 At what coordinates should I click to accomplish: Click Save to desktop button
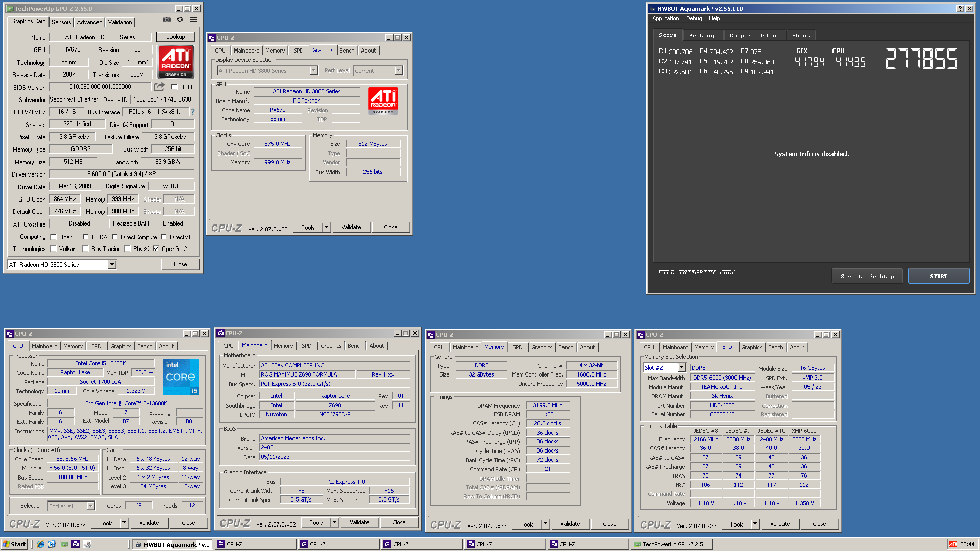pyautogui.click(x=867, y=276)
